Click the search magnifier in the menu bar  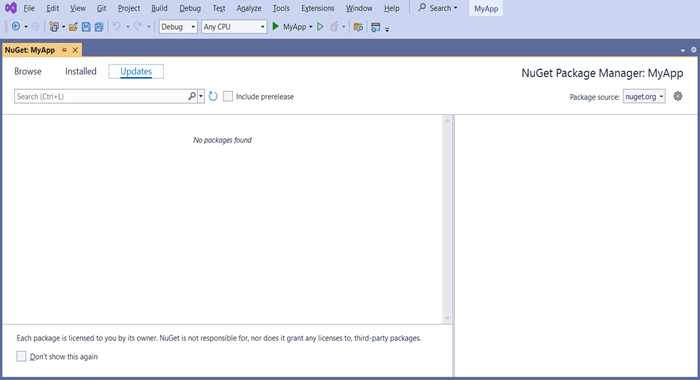[x=421, y=8]
